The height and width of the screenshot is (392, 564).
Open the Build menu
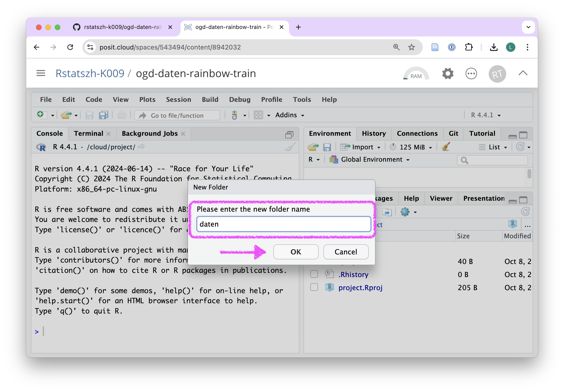pos(210,100)
